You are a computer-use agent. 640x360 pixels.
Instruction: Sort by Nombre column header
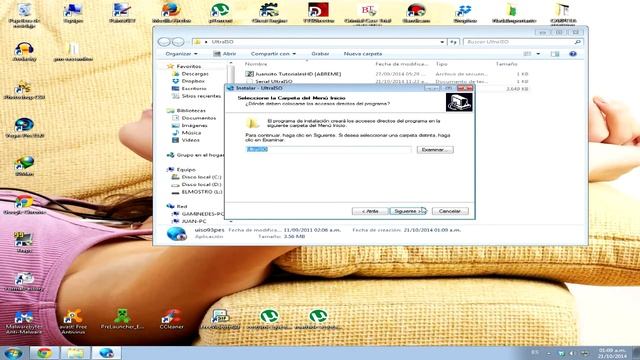pos(256,64)
